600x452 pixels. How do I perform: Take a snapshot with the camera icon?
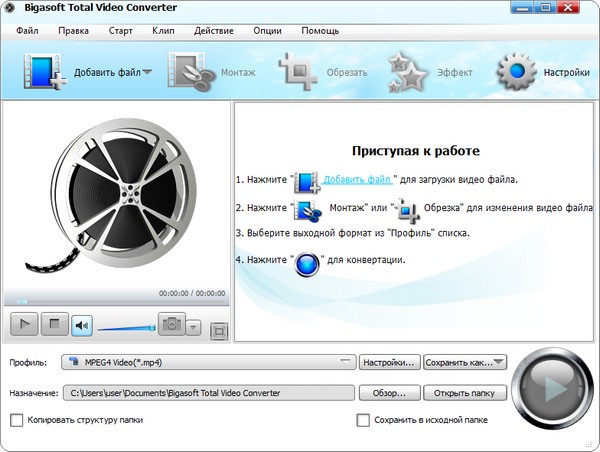click(172, 324)
